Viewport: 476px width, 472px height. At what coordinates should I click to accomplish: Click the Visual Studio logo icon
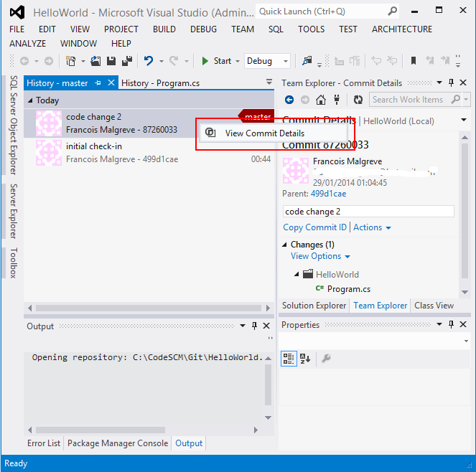(17, 12)
